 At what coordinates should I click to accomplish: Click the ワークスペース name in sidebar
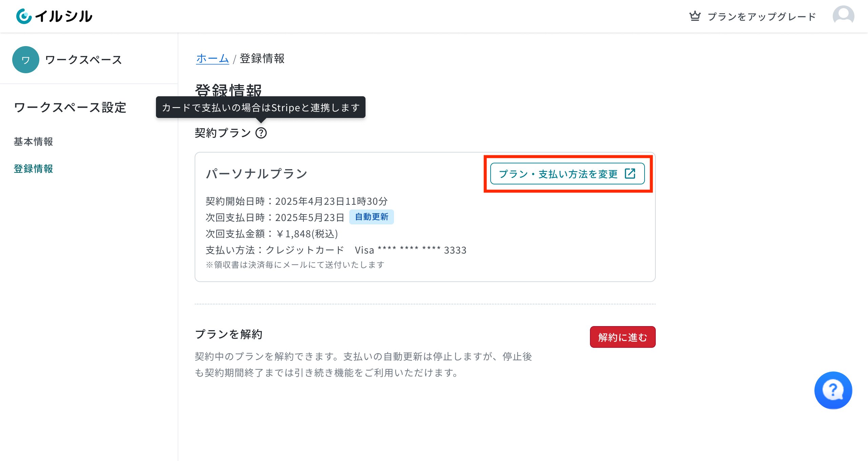click(83, 60)
